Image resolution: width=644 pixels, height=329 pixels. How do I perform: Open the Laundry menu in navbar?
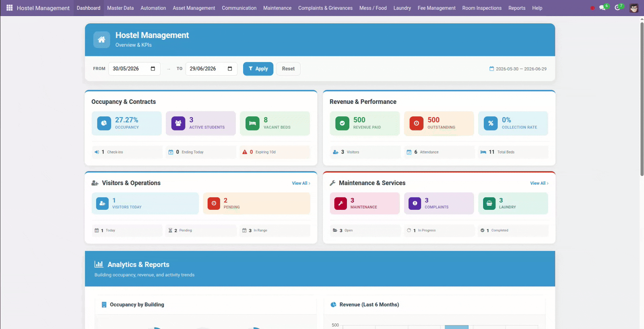[x=402, y=8]
